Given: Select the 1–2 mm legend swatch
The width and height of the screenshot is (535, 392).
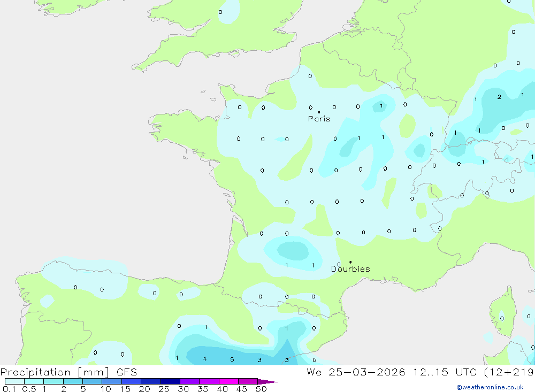Looking at the screenshot, I should [53, 381].
